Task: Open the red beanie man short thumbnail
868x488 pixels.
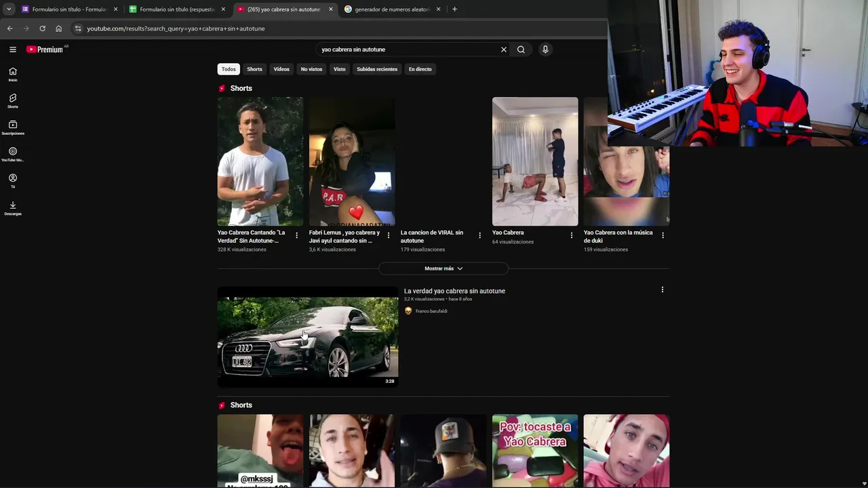Action: [x=626, y=451]
